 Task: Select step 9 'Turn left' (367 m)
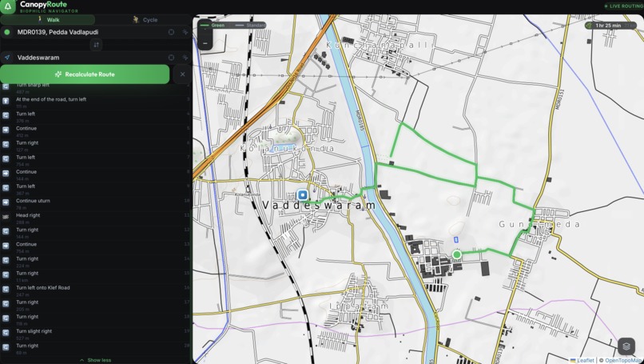pos(96,189)
